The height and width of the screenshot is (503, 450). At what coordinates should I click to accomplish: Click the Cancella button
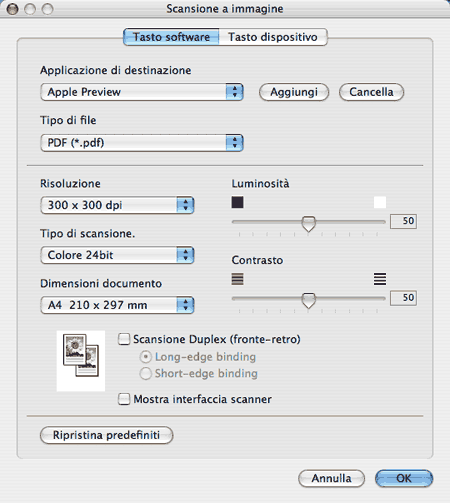click(371, 92)
